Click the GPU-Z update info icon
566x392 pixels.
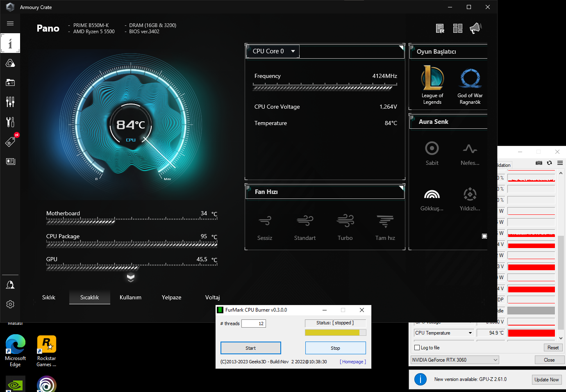pyautogui.click(x=421, y=379)
